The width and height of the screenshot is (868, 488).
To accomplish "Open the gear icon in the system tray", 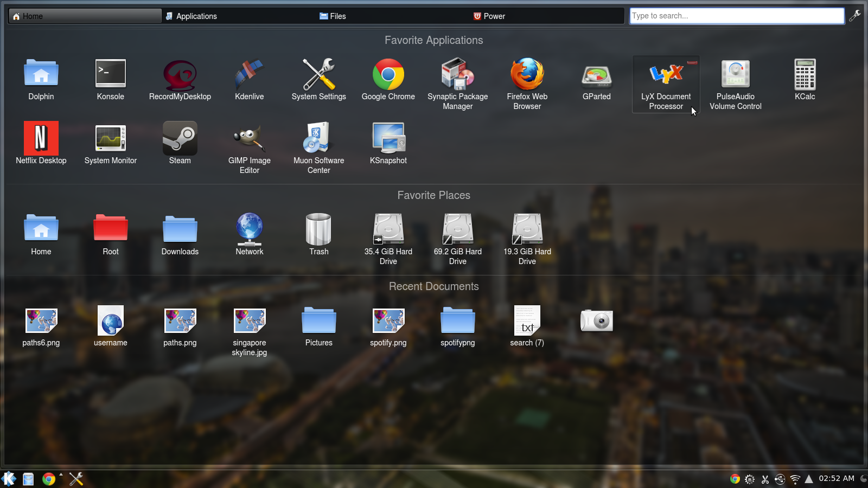I will [x=750, y=479].
